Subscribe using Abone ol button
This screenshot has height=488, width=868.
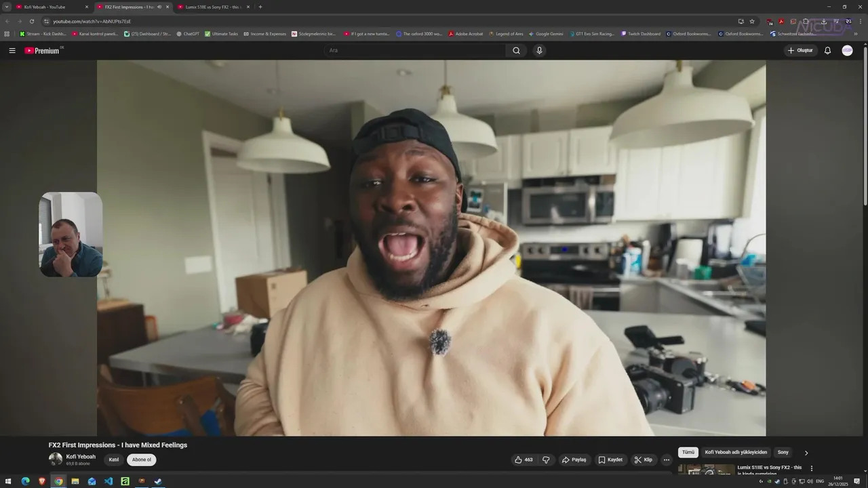pyautogui.click(x=141, y=460)
